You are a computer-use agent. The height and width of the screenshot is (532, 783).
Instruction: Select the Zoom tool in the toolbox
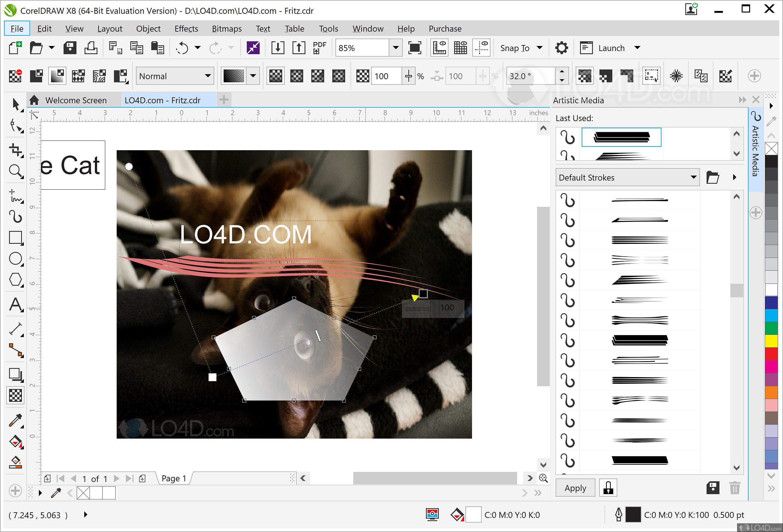15,171
